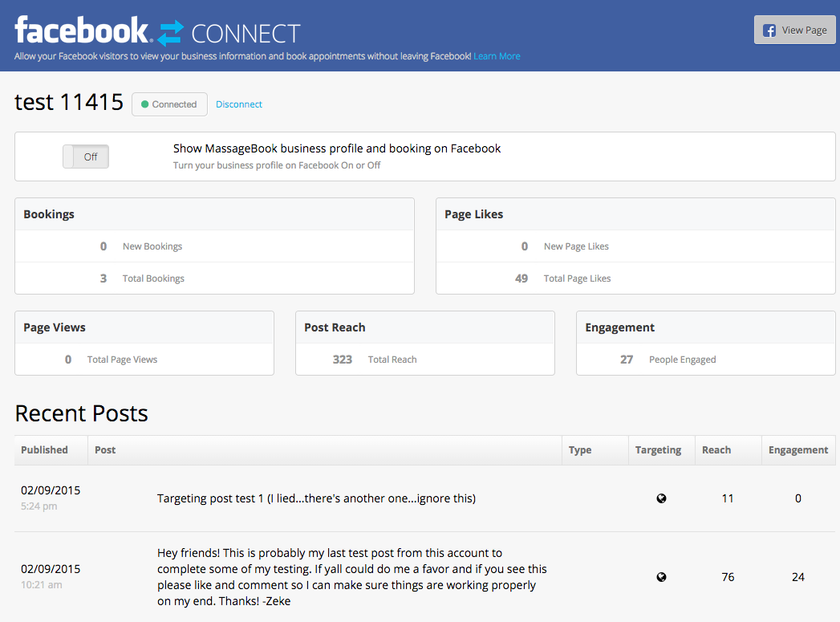This screenshot has width=840, height=622.
Task: Click the 5:24 pm published time
Action: [x=39, y=506]
